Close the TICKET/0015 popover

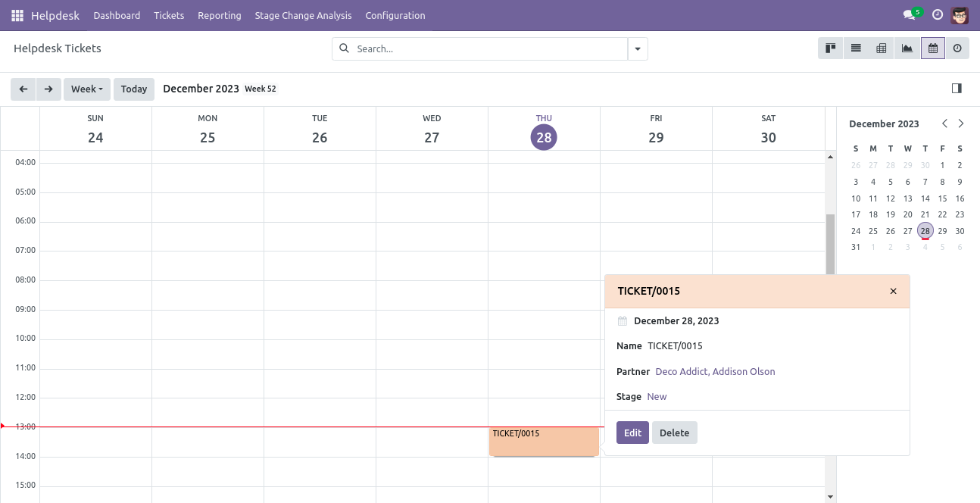(x=893, y=291)
